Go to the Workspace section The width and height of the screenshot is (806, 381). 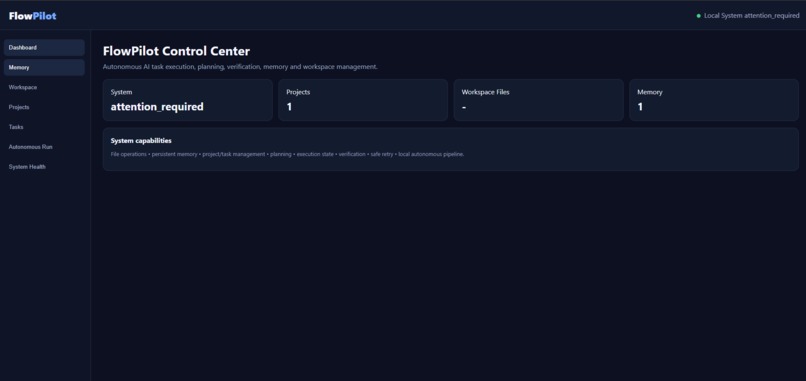click(x=44, y=87)
